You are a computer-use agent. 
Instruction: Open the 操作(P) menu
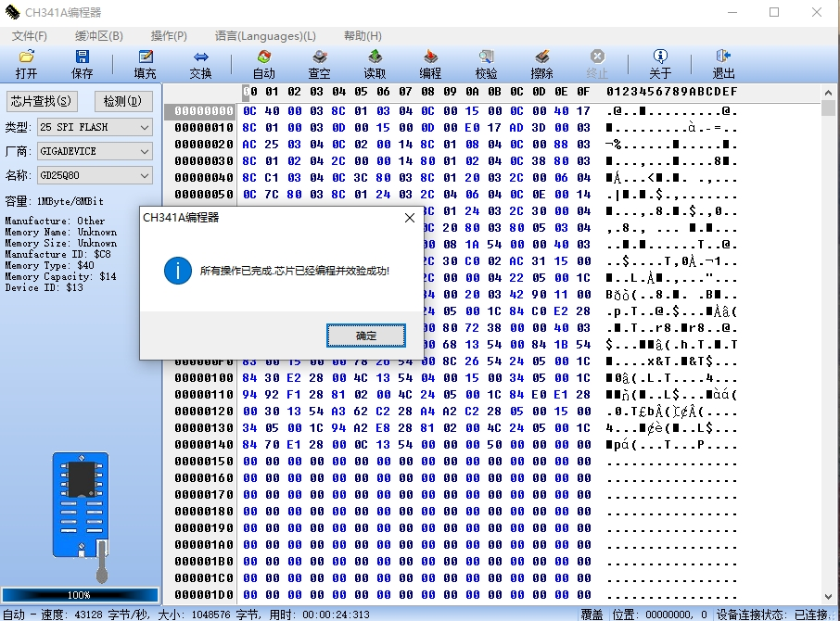pos(169,36)
